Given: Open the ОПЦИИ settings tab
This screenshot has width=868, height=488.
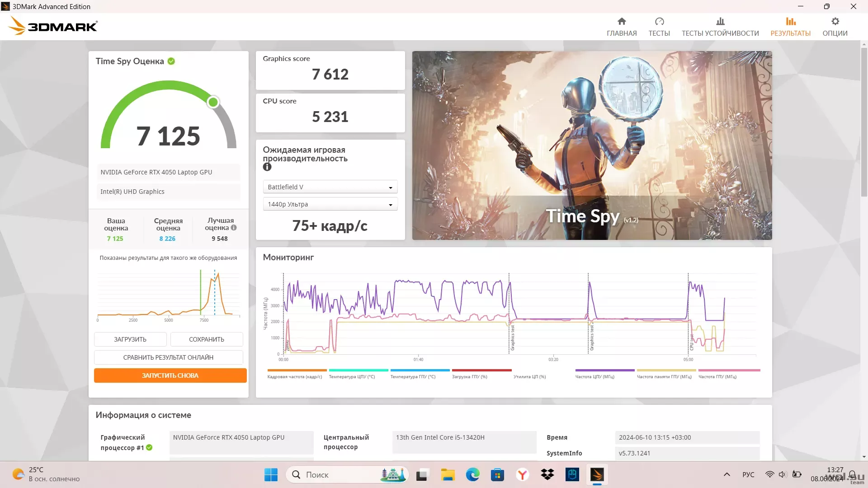Looking at the screenshot, I should [835, 27].
